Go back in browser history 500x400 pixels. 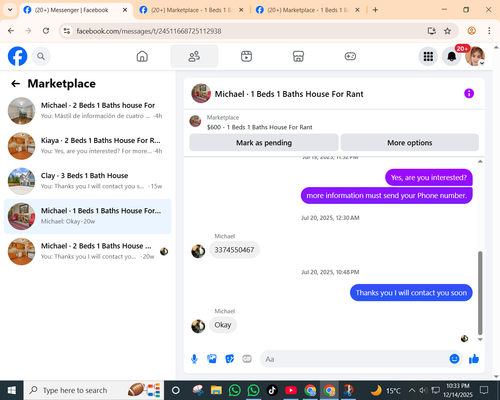pos(11,31)
